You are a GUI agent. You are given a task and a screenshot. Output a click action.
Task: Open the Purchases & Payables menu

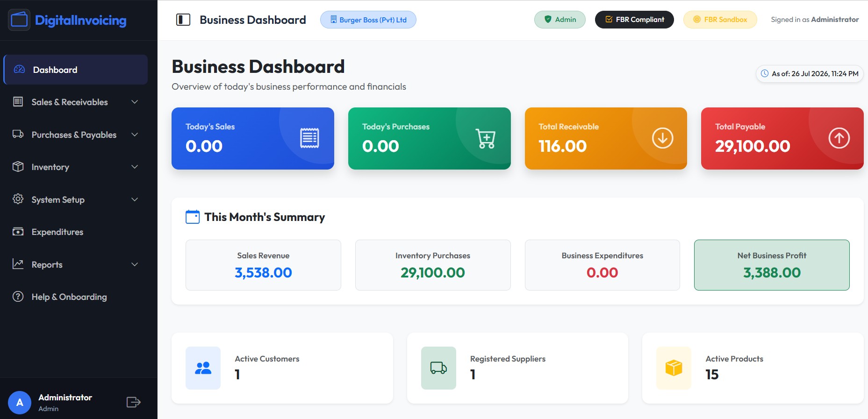click(x=76, y=135)
